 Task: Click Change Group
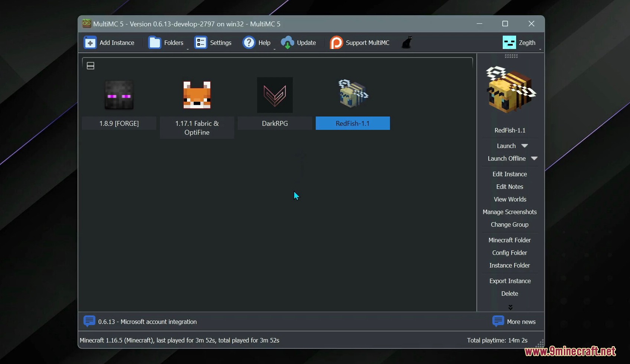click(510, 224)
